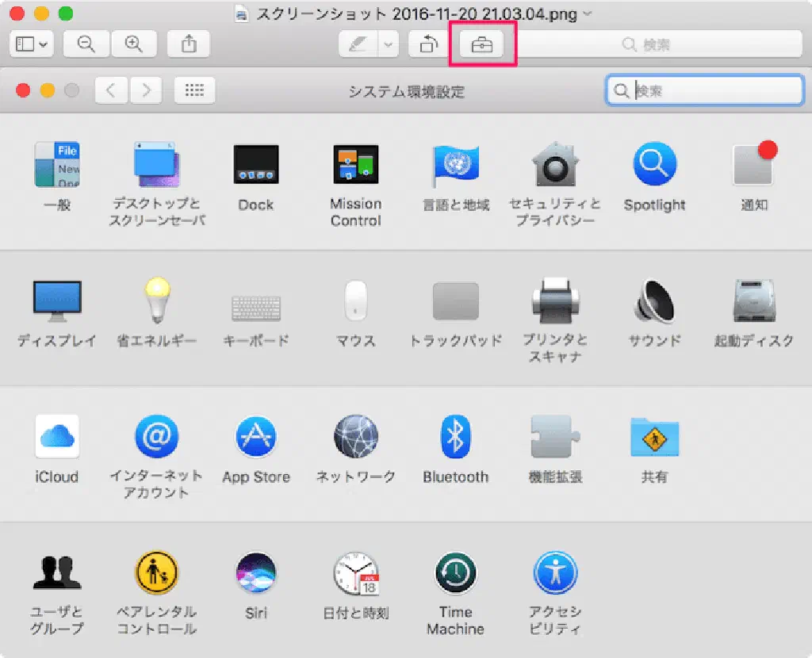Open the Markup toolbox in Preview toolbar
Viewport: 812px width, 658px height.
pos(482,45)
